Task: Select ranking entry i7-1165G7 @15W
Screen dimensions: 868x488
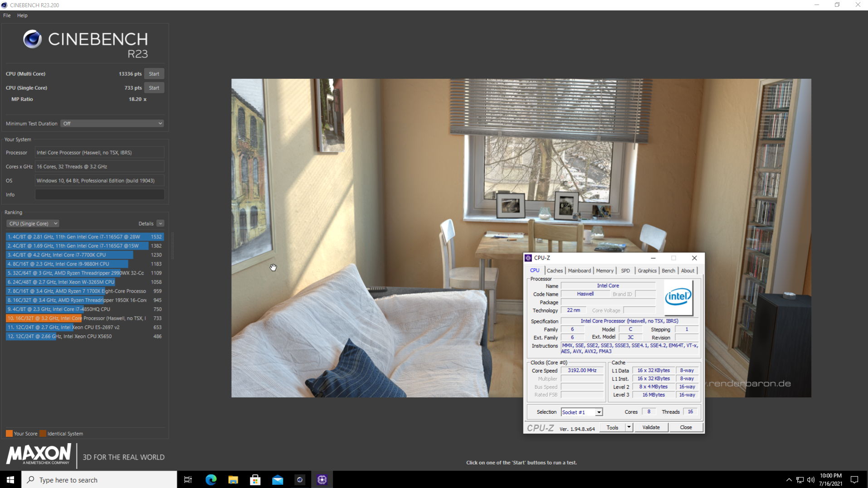Action: click(85, 246)
